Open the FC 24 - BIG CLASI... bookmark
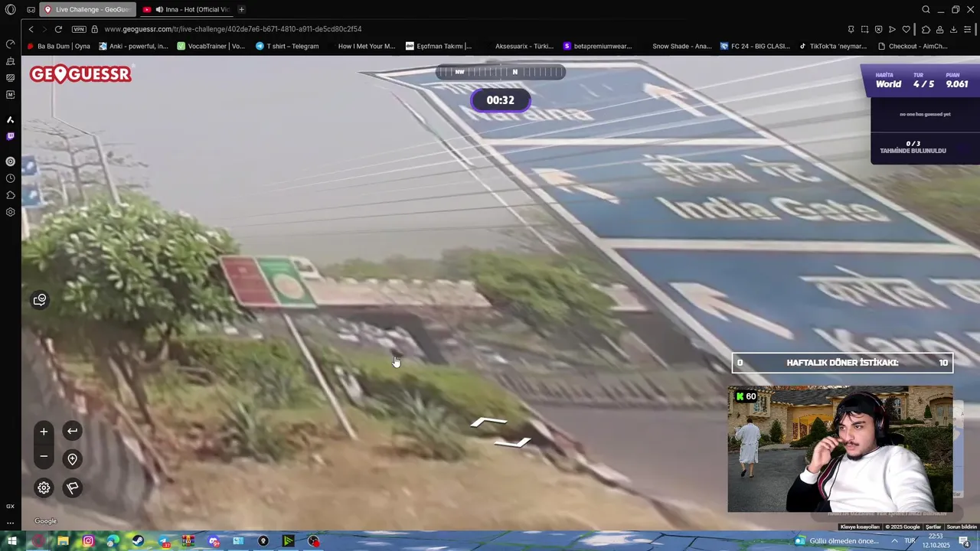This screenshot has height=551, width=980. (x=755, y=46)
